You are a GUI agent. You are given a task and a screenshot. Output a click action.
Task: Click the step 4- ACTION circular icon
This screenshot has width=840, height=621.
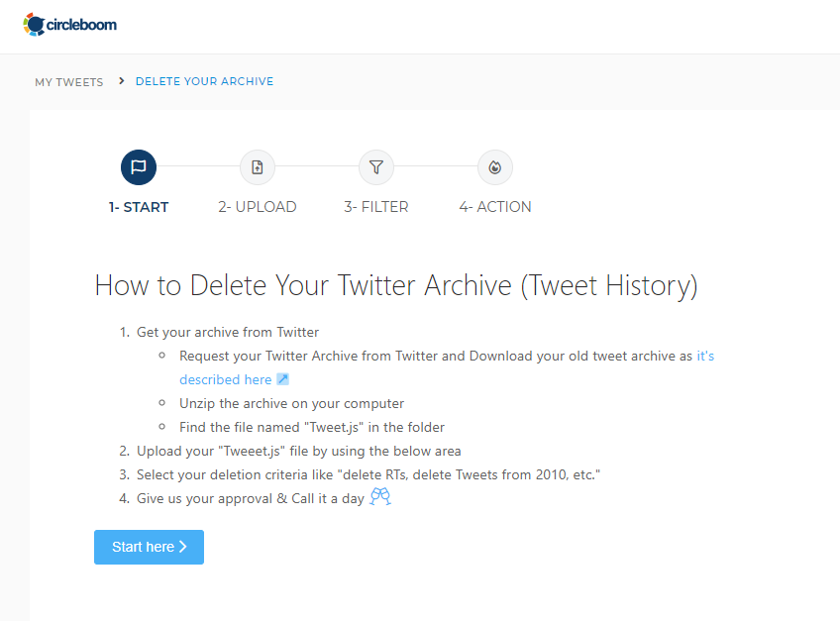coord(495,166)
